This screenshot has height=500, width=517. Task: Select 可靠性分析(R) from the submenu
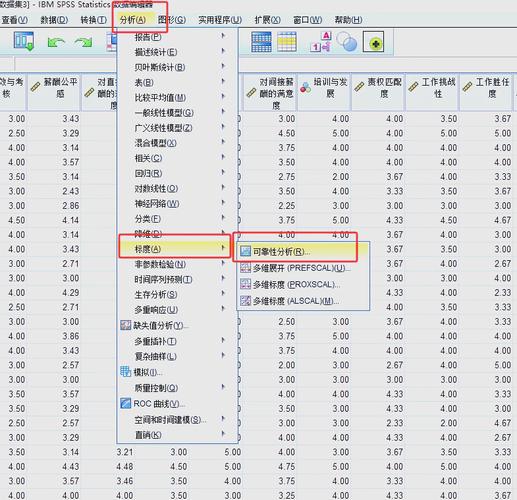303,252
